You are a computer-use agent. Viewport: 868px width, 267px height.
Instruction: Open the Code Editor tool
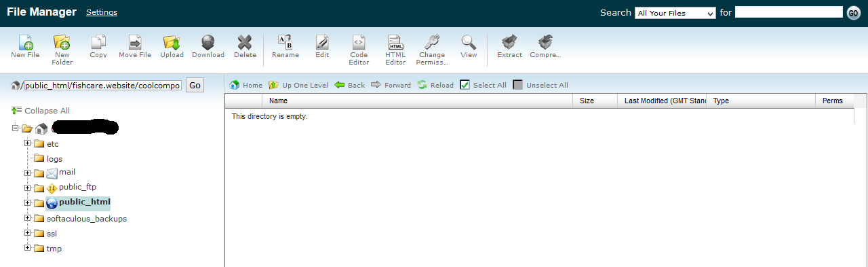tap(359, 42)
